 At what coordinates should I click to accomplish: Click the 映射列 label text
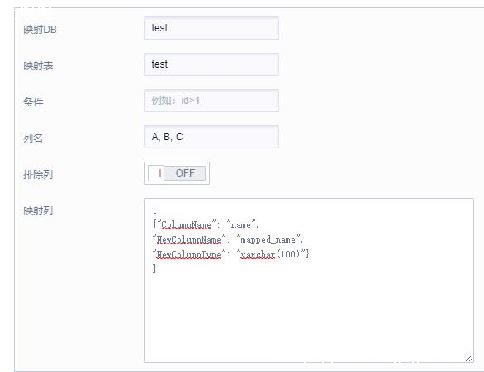[x=38, y=211]
